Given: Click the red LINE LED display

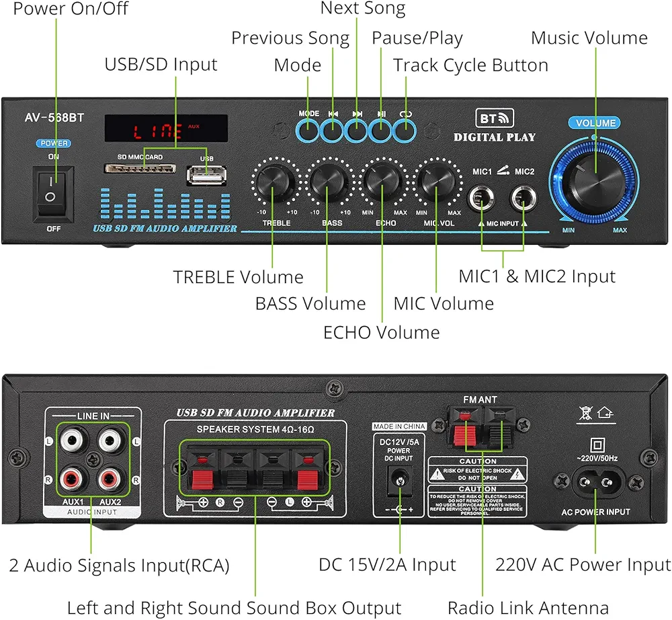Looking at the screenshot, I should pyautogui.click(x=165, y=130).
